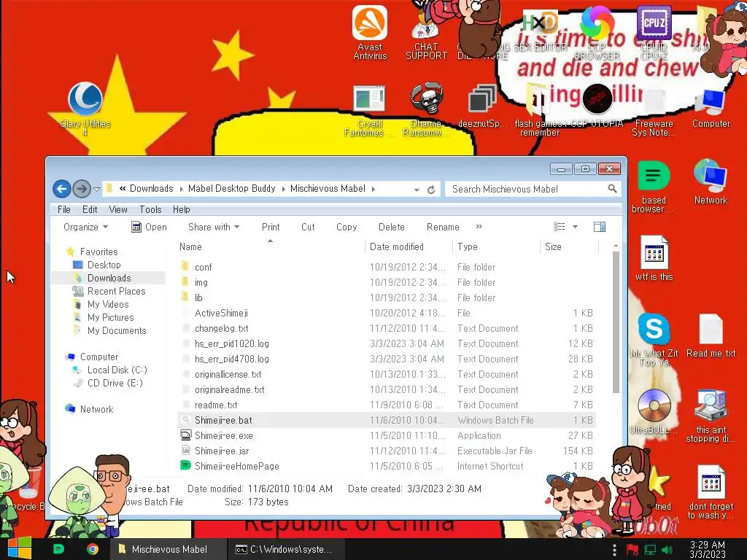Open Computer desktop icon
The image size is (747, 560).
(x=711, y=108)
